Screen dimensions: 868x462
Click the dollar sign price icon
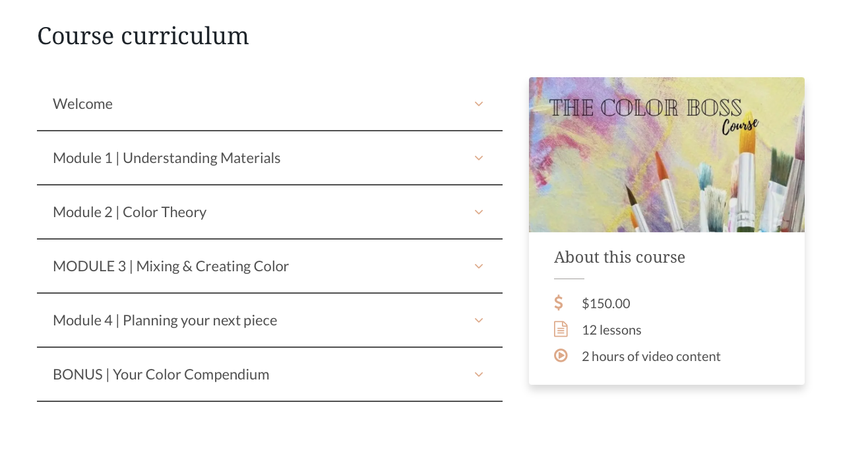pos(559,303)
